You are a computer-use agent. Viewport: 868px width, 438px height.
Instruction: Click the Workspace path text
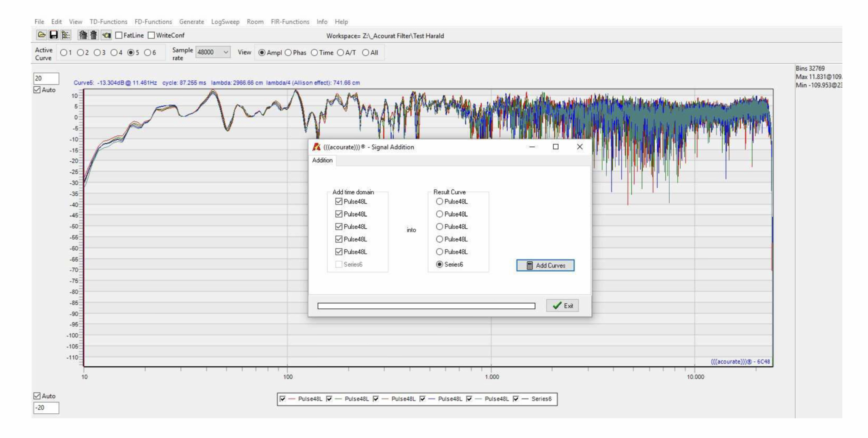pyautogui.click(x=385, y=36)
